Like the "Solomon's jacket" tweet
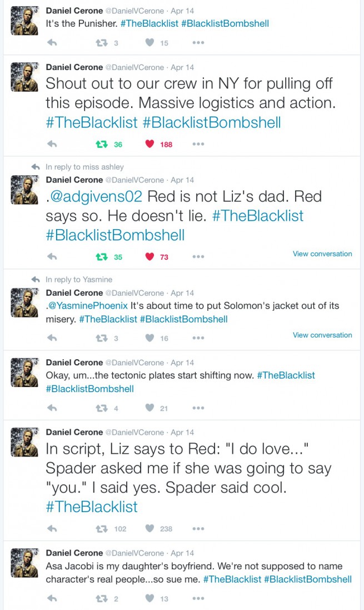Viewport: 364px width, 610px height. pyautogui.click(x=149, y=338)
